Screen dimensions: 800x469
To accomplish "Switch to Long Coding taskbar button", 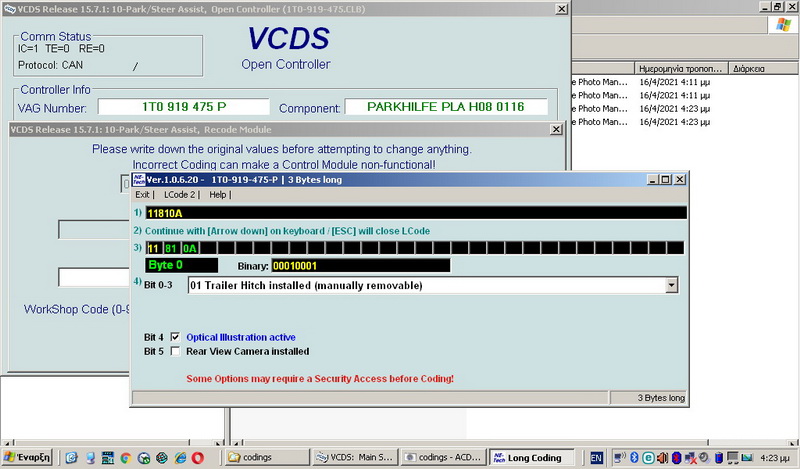I will click(x=531, y=457).
